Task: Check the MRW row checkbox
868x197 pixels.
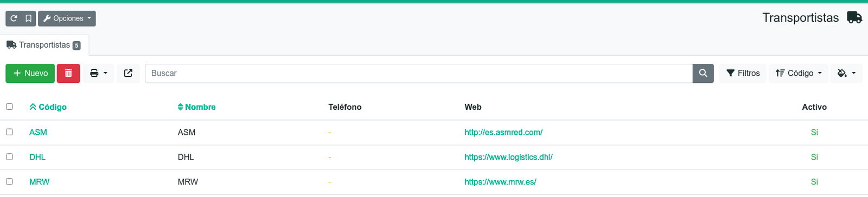Action: point(9,181)
